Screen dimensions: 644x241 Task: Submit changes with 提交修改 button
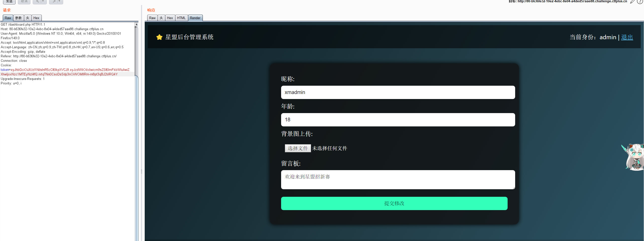coord(394,203)
